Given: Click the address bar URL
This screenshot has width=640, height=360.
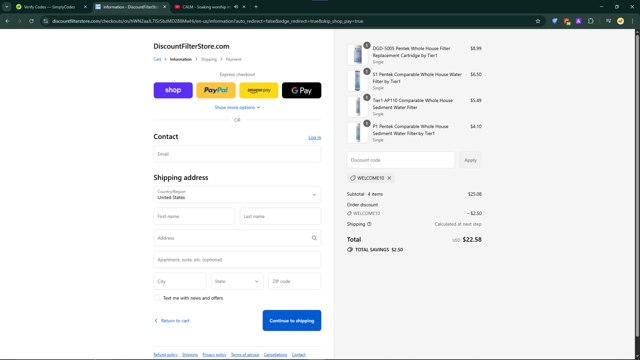Looking at the screenshot, I should [x=207, y=21].
